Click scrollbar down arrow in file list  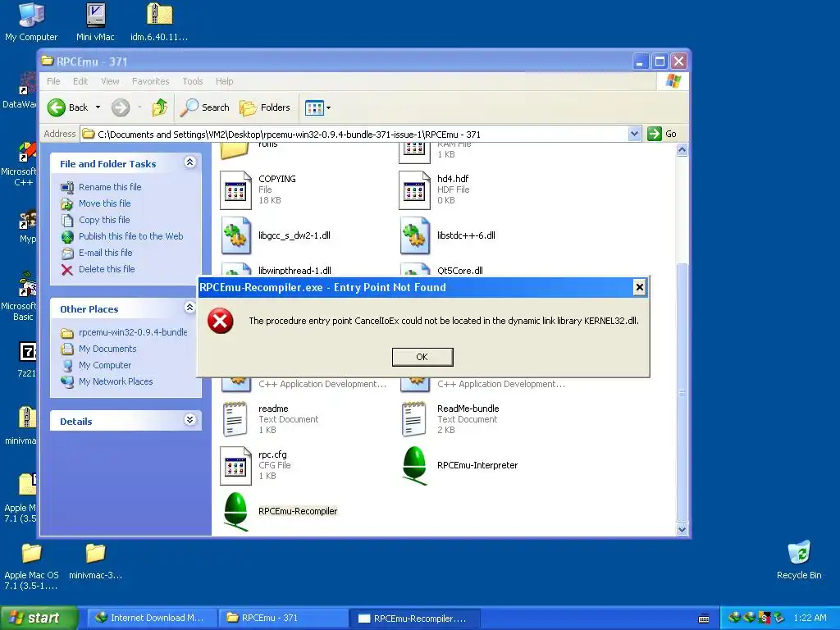(x=682, y=529)
